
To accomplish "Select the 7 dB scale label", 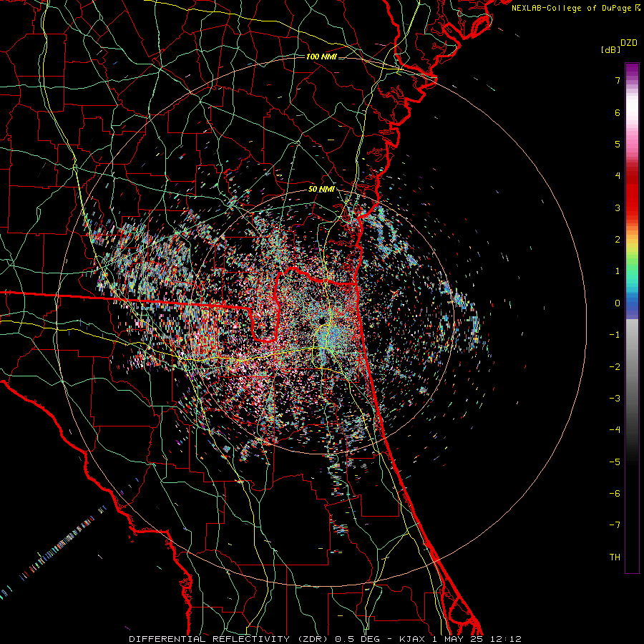I will [x=618, y=80].
